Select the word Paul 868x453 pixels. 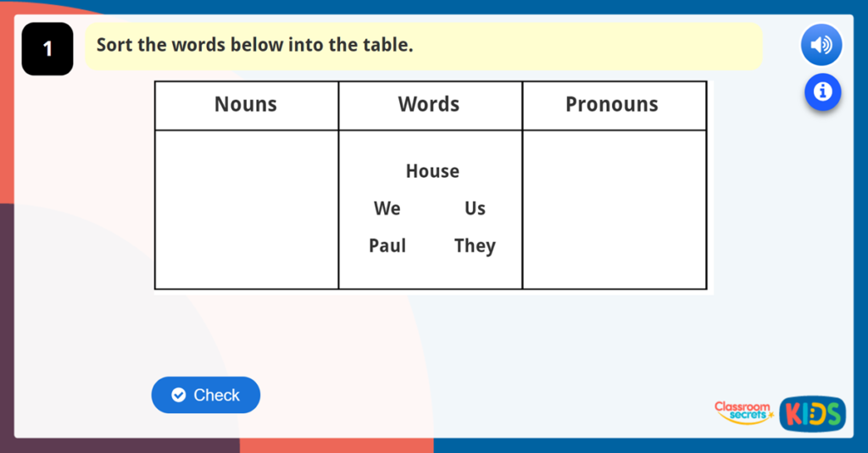click(387, 246)
